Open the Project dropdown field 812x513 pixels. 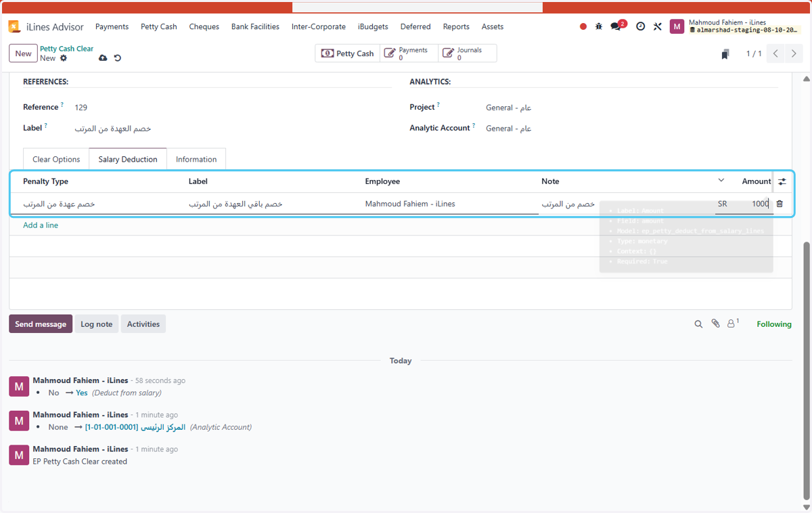pyautogui.click(x=631, y=108)
